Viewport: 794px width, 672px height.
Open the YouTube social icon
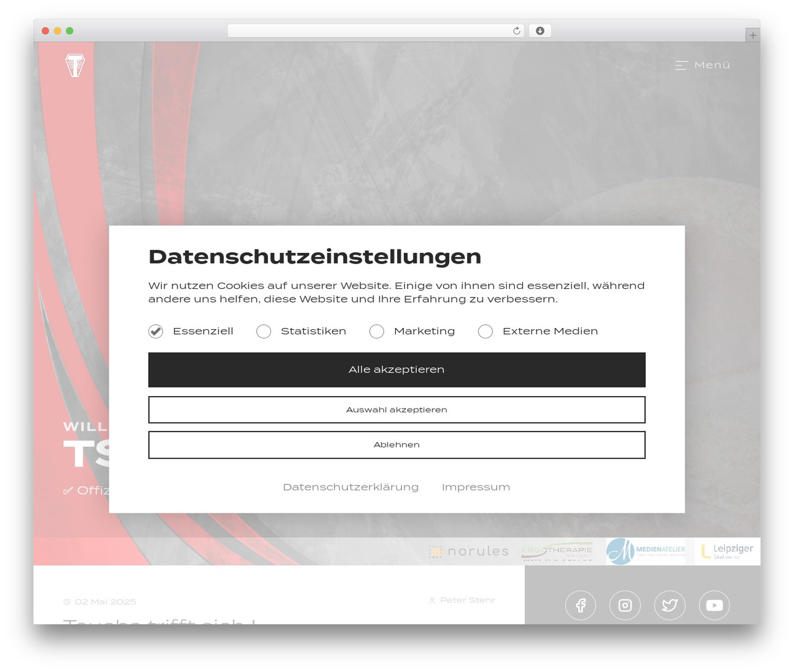(x=715, y=605)
